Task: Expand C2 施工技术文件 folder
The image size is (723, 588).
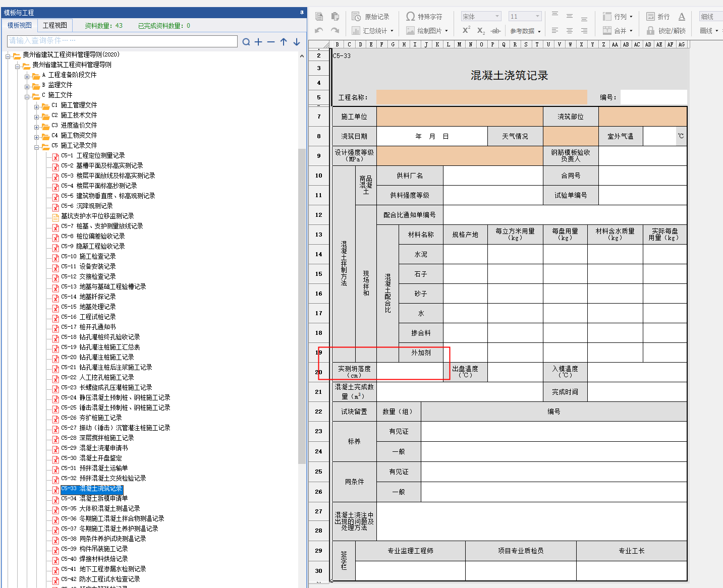Action: click(37, 117)
